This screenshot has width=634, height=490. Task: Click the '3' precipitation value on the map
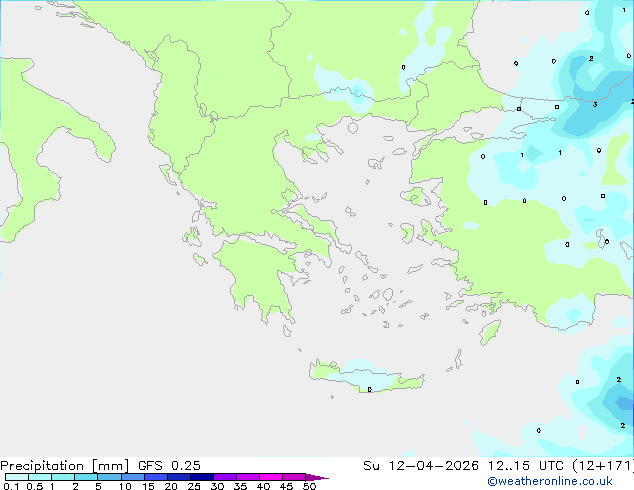tap(595, 105)
